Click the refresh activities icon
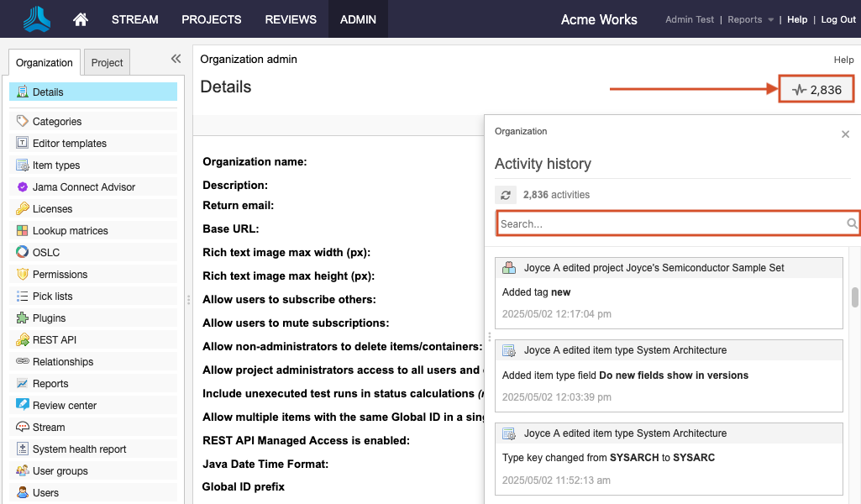The width and height of the screenshot is (861, 504). [x=505, y=195]
